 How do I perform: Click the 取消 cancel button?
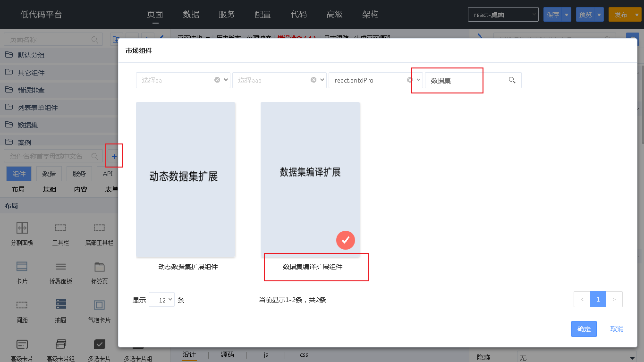[x=617, y=329]
